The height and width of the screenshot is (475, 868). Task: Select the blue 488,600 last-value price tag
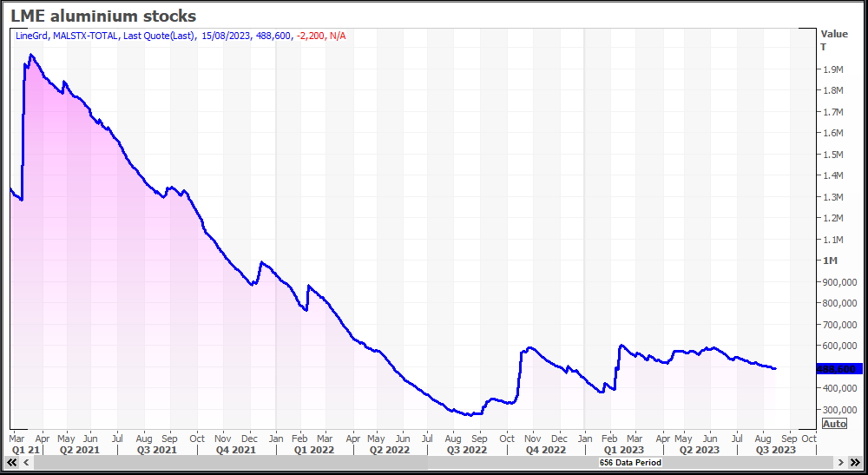coord(839,368)
